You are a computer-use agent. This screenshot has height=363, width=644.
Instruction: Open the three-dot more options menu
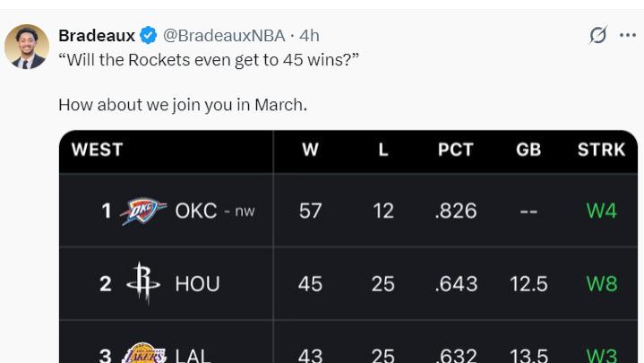tap(628, 35)
